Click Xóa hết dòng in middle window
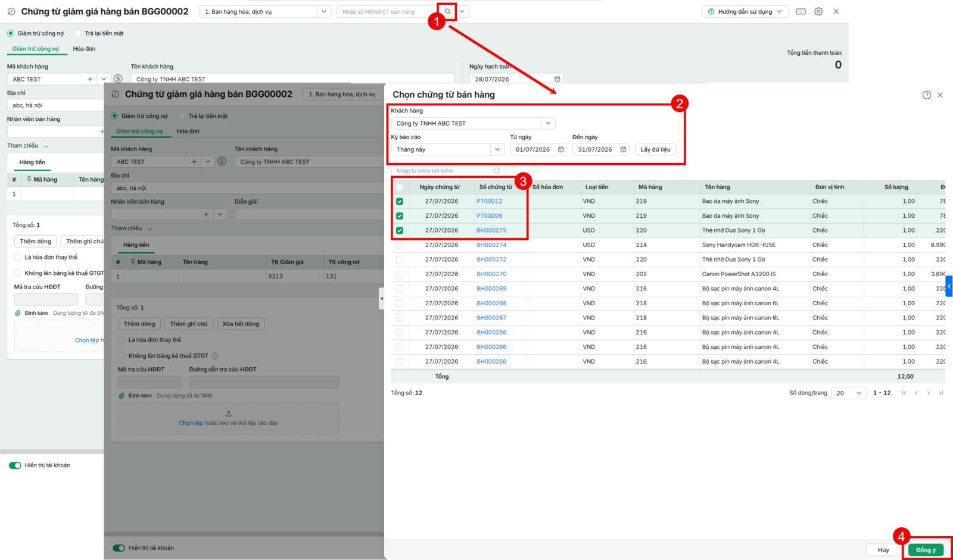Screen dimensions: 953x560 [x=241, y=324]
